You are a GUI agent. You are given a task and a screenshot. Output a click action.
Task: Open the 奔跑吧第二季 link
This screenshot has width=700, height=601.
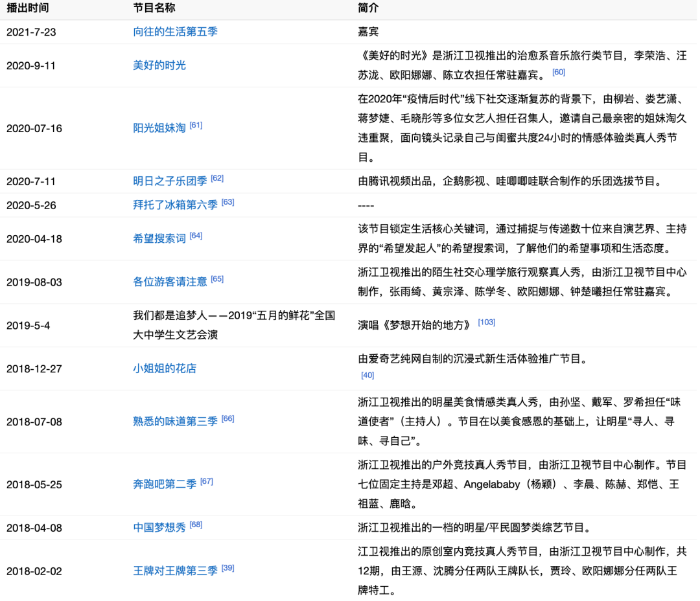click(164, 484)
